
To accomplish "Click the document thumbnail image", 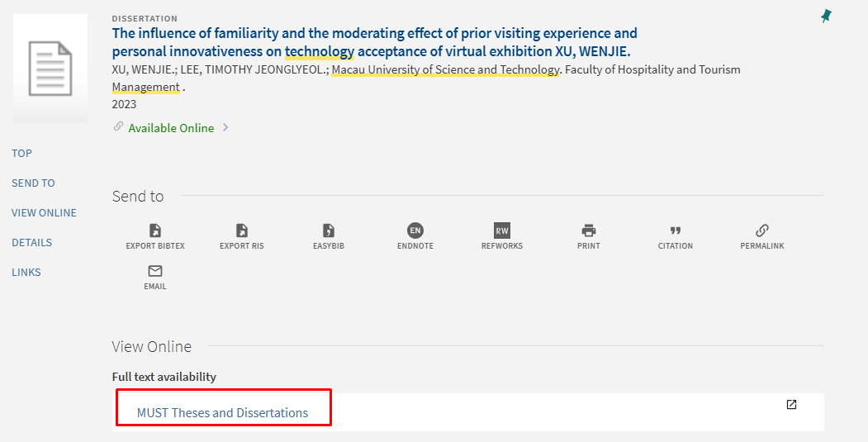I will pyautogui.click(x=50, y=69).
